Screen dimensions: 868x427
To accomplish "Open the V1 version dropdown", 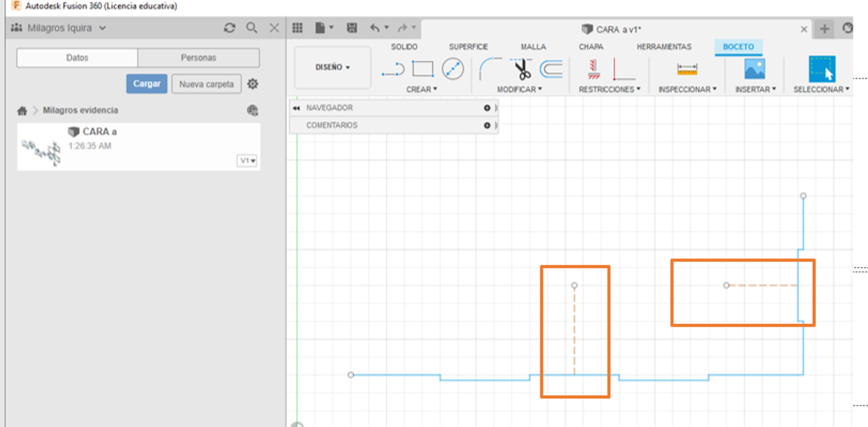I will pyautogui.click(x=247, y=161).
